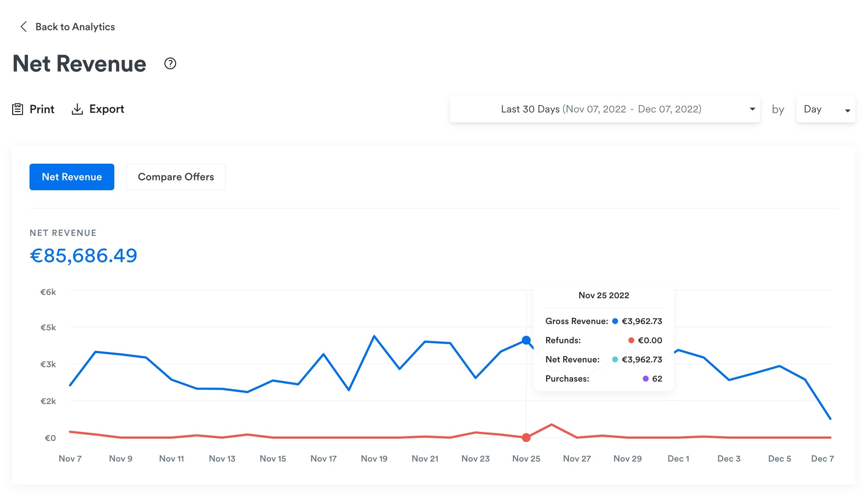Click the Export text button
Image resolution: width=868 pixels, height=494 pixels.
click(x=107, y=109)
